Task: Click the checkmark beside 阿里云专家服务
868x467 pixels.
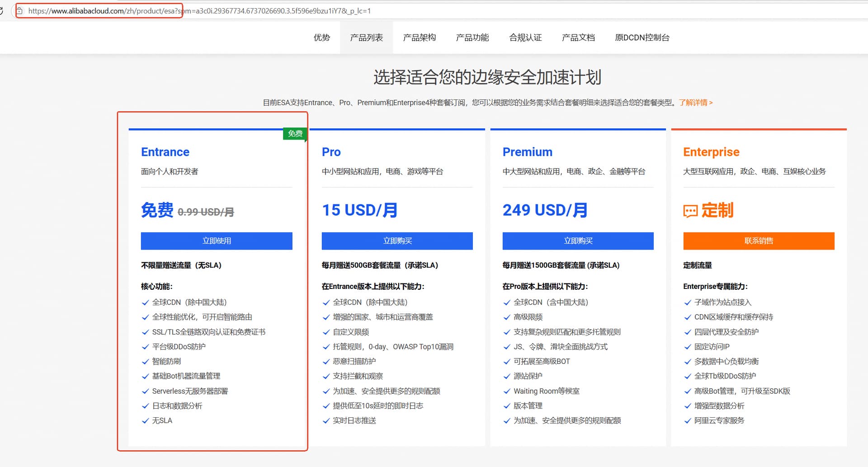Action: [x=688, y=421]
